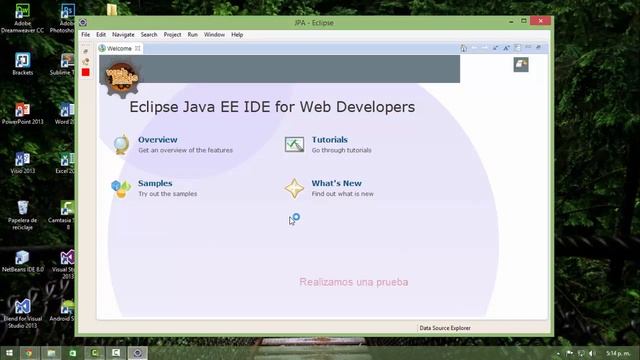
Task: Click 'Go through tutorials' text
Action: [x=342, y=150]
